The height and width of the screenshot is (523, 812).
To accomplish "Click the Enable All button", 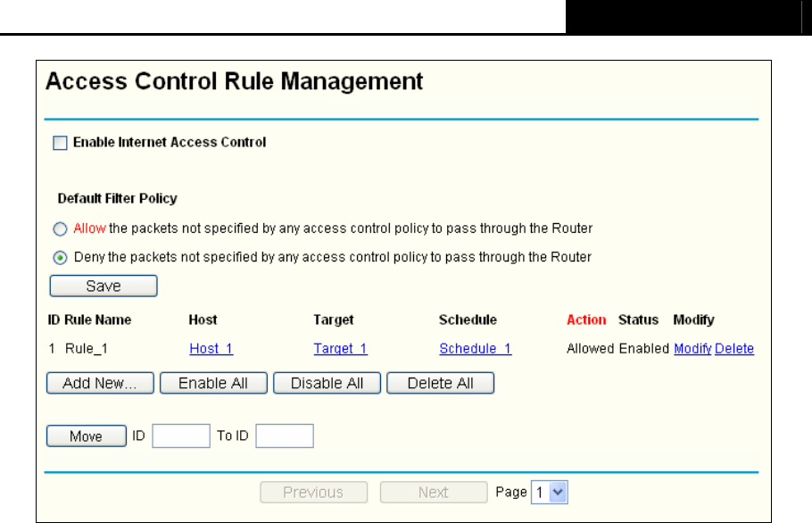I will [213, 383].
